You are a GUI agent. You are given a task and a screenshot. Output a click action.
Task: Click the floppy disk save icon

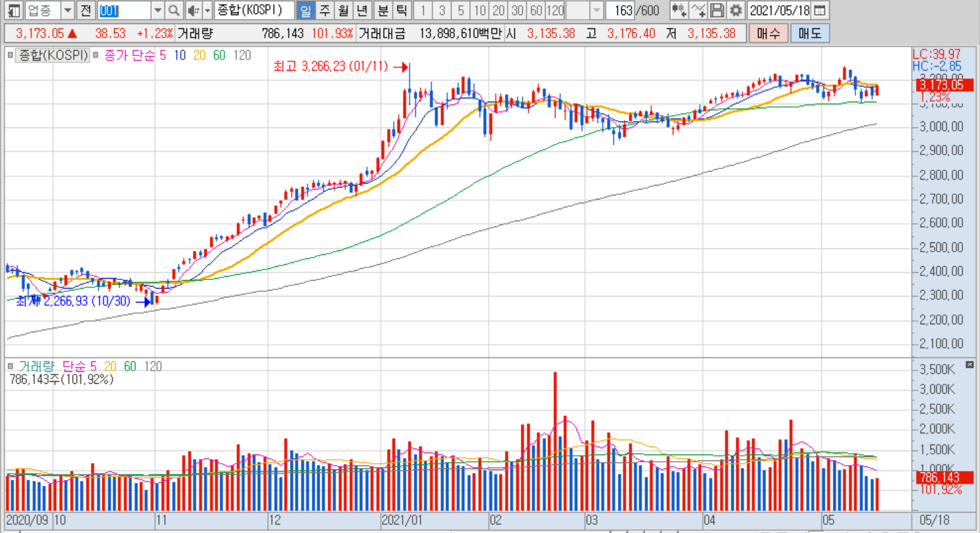click(717, 10)
